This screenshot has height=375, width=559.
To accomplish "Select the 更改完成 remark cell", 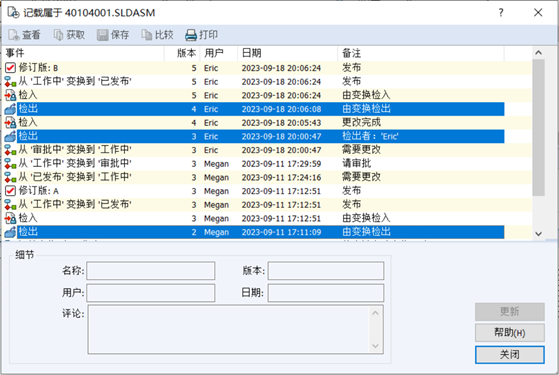I will (361, 123).
